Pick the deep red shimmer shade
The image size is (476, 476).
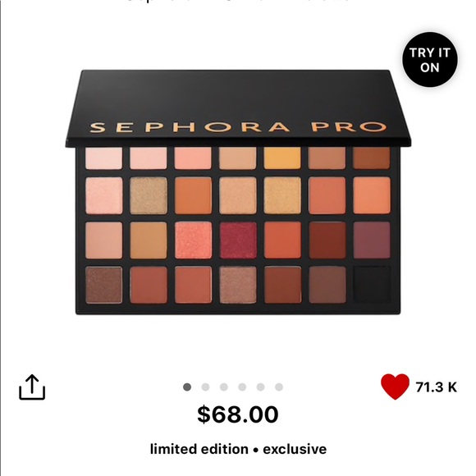pos(238,240)
